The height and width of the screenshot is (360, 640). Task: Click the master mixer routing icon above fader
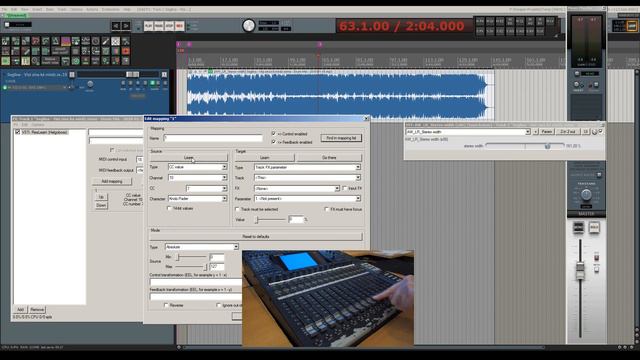point(578,227)
